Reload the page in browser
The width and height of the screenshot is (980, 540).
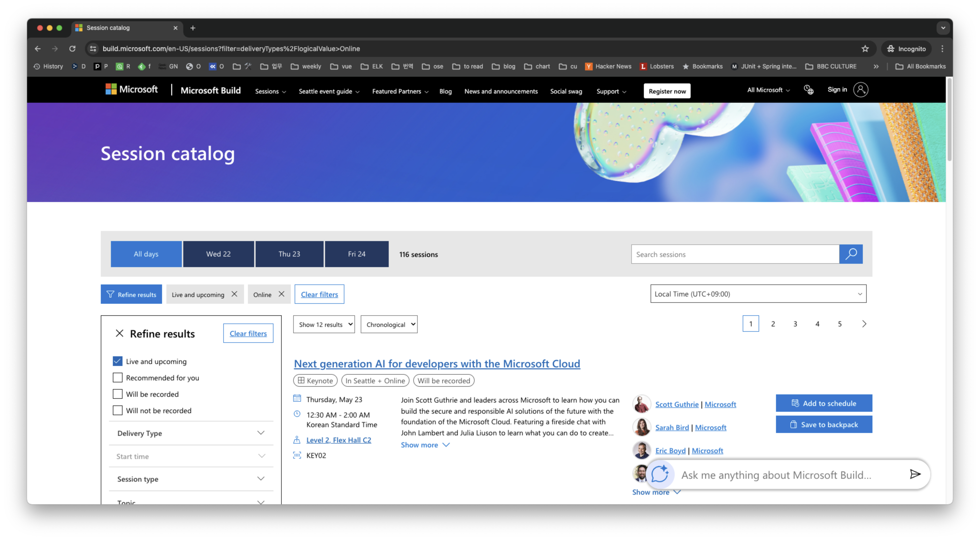pyautogui.click(x=72, y=49)
